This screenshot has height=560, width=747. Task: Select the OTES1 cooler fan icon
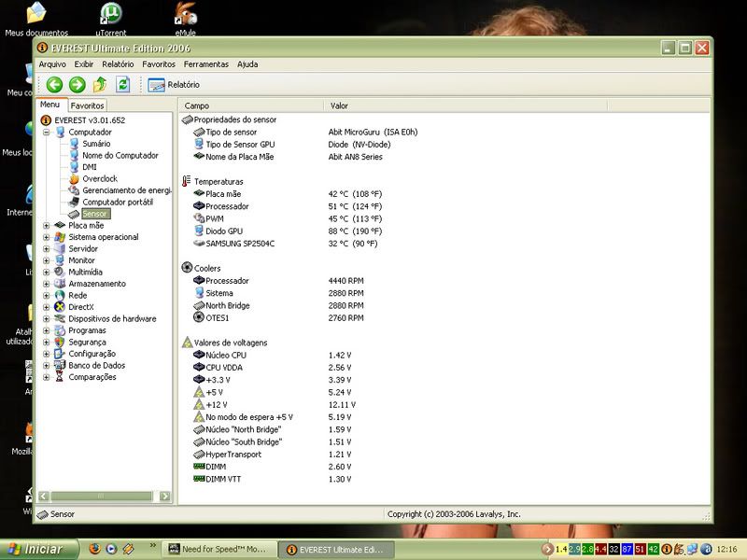point(199,317)
